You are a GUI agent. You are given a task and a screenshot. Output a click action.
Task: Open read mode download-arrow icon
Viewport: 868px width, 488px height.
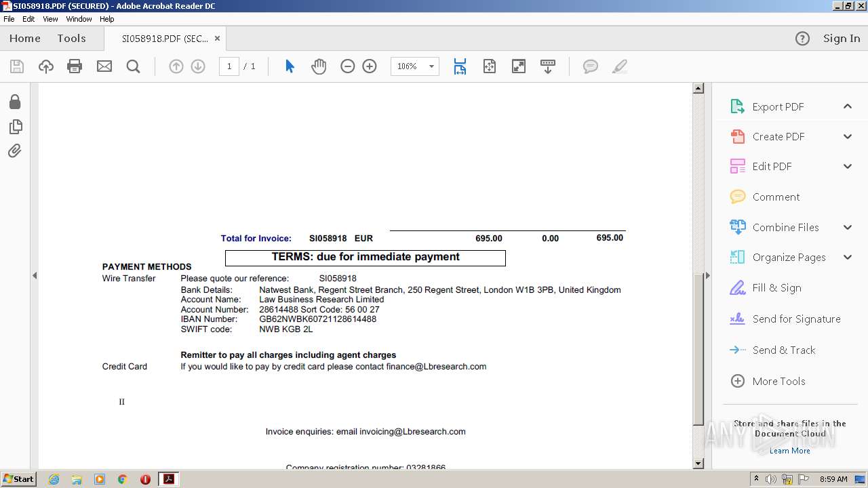[x=548, y=66]
